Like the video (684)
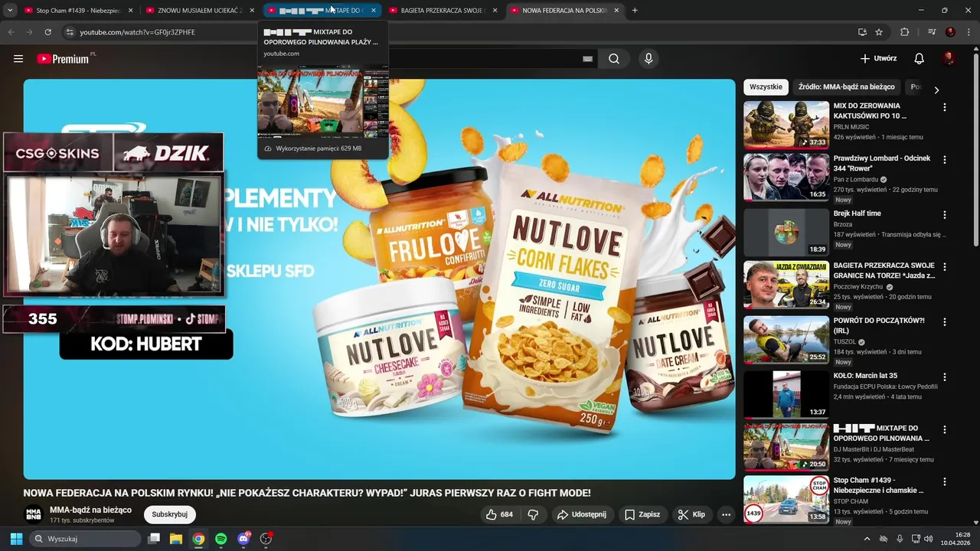This screenshot has width=980, height=551. (499, 514)
